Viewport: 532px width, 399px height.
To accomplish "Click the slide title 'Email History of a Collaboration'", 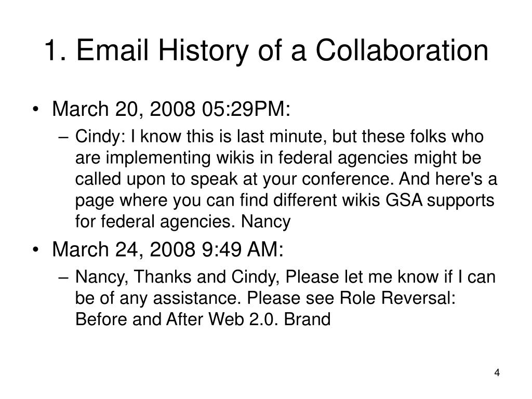I will (x=282, y=51).
